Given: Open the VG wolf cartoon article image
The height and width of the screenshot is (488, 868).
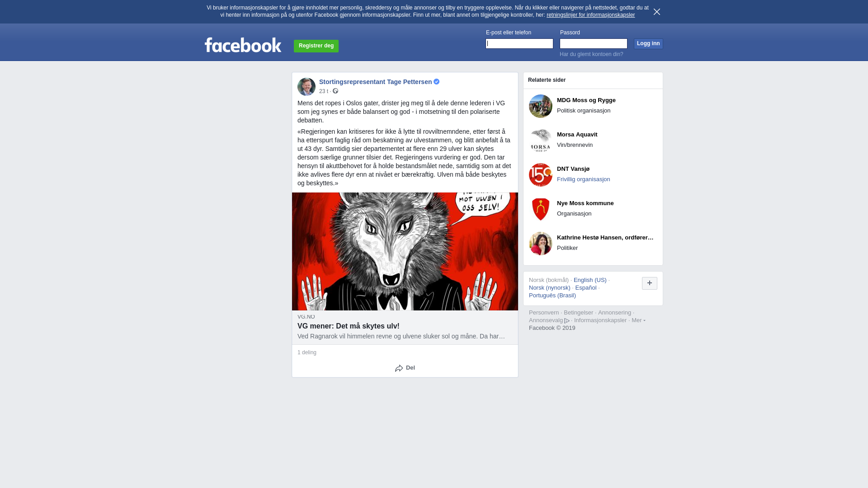Looking at the screenshot, I should (405, 251).
